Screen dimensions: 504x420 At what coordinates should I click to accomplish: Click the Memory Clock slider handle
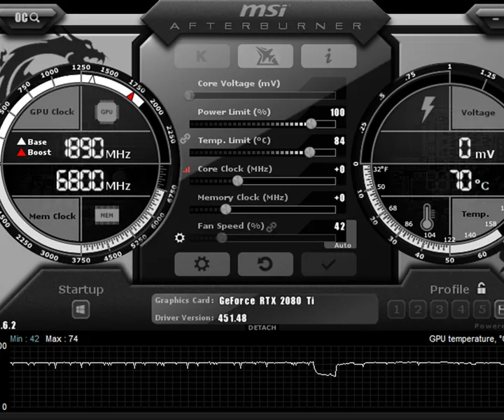[x=225, y=209]
